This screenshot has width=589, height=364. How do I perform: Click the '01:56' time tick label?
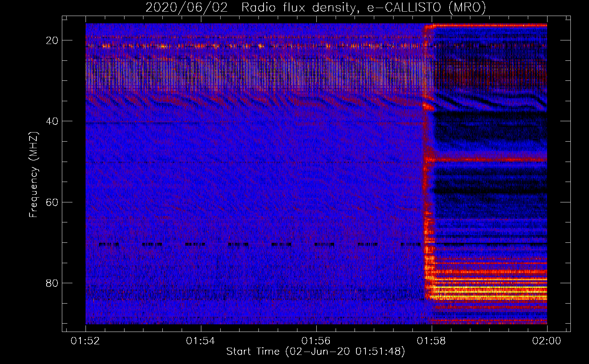point(316,341)
